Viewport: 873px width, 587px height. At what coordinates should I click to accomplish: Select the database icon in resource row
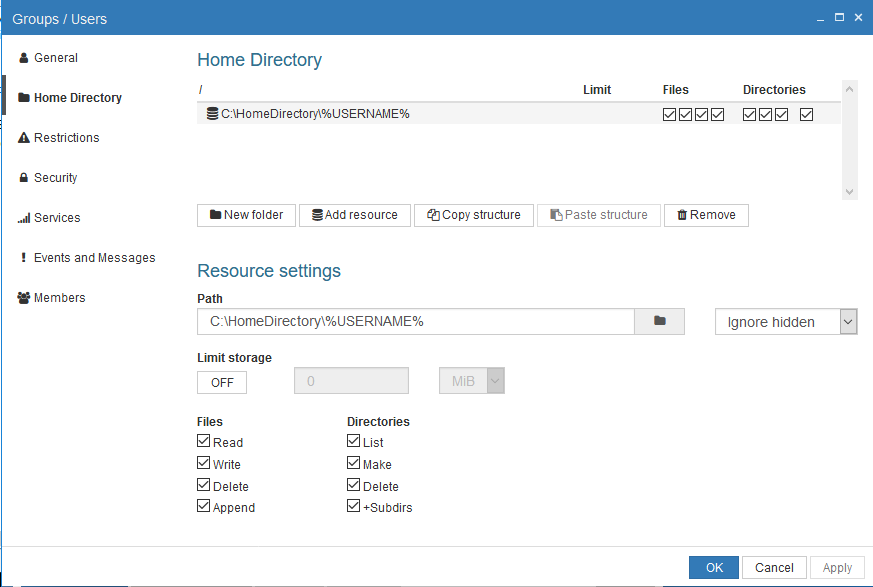(212, 114)
